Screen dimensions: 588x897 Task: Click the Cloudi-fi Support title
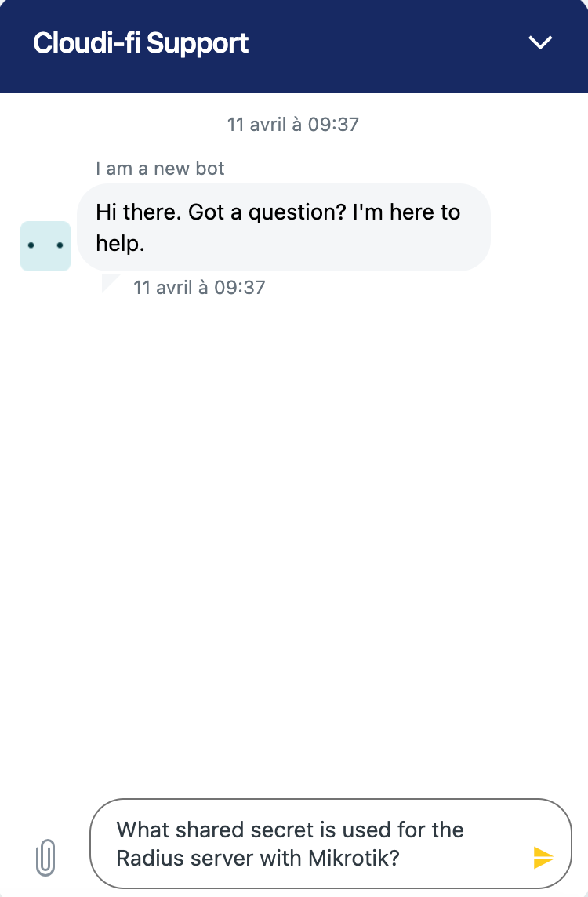pyautogui.click(x=141, y=43)
